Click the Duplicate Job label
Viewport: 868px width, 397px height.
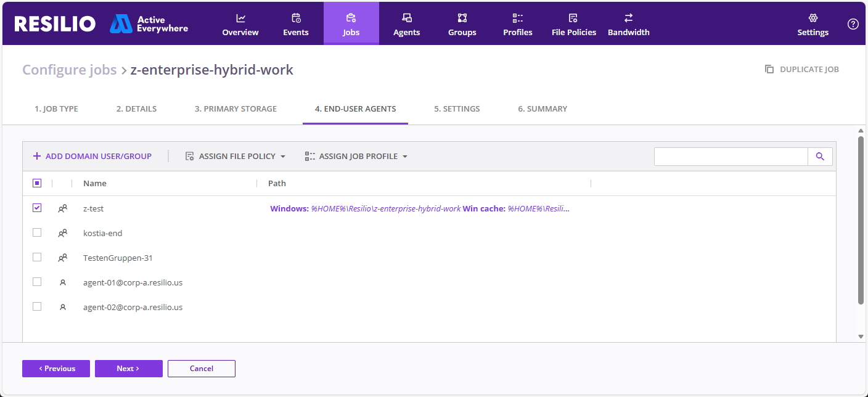point(809,70)
